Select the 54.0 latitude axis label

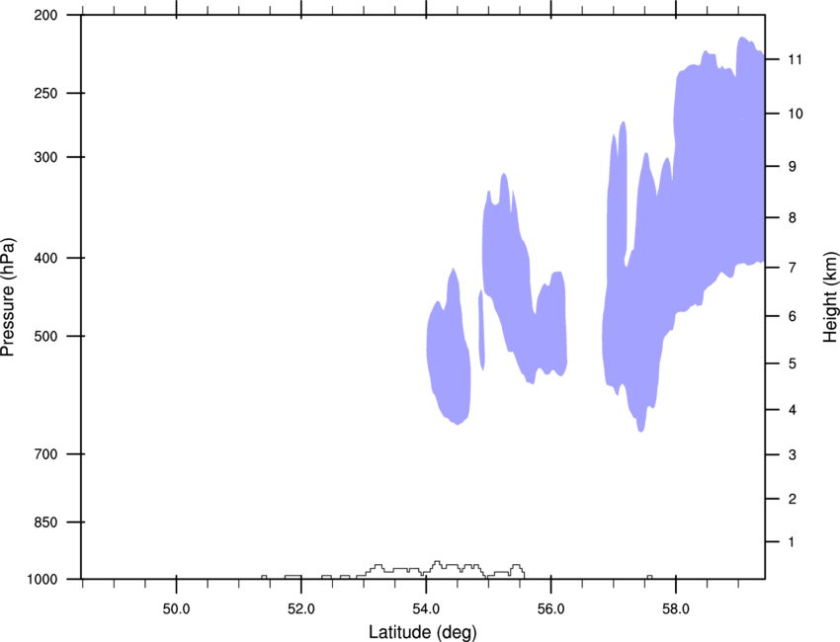tap(426, 609)
